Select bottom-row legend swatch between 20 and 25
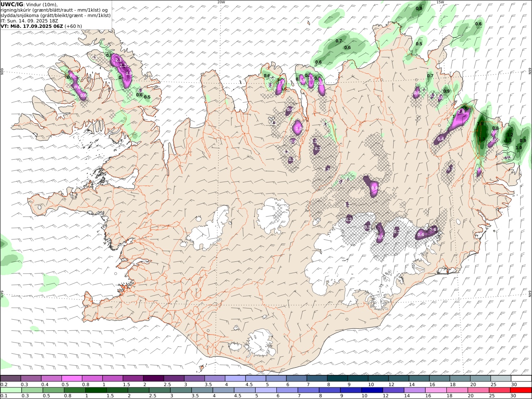 pos(478,390)
